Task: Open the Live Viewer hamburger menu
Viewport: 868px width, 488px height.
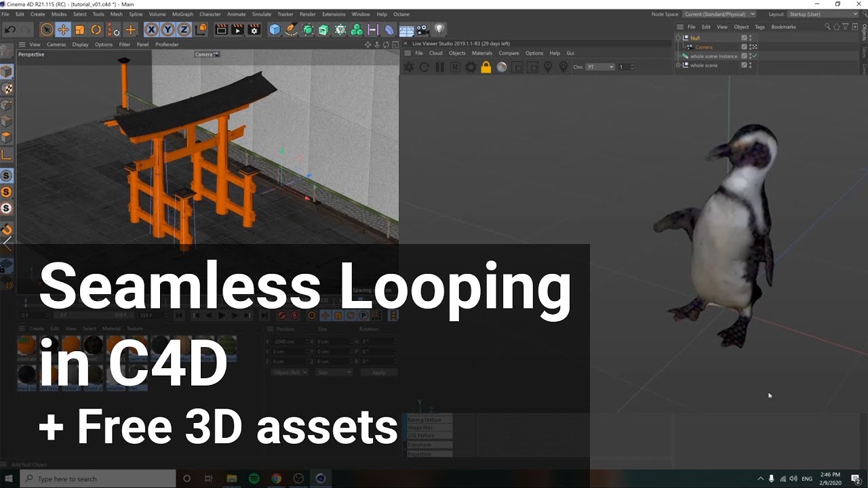Action: coord(408,53)
